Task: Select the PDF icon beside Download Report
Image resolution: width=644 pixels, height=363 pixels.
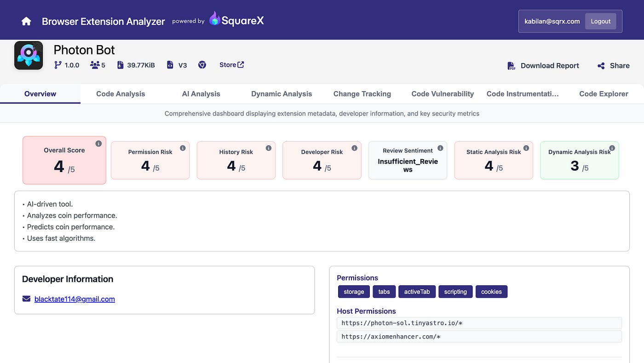Action: point(511,66)
